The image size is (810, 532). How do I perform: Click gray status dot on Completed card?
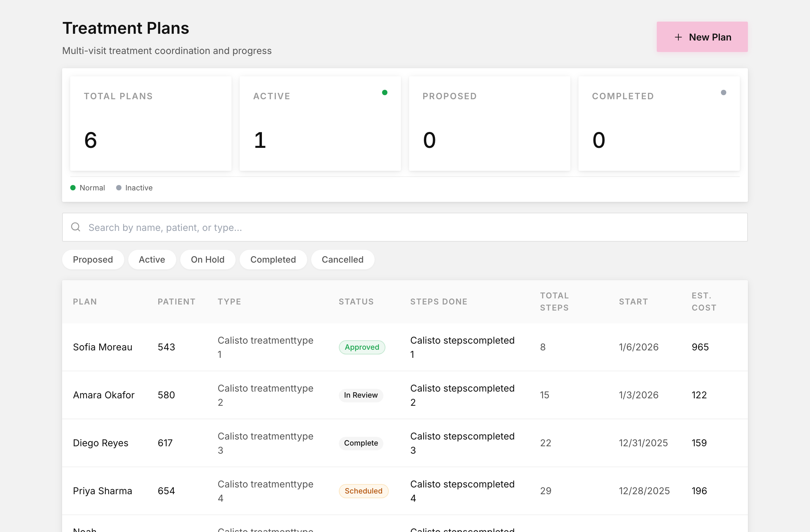724,92
